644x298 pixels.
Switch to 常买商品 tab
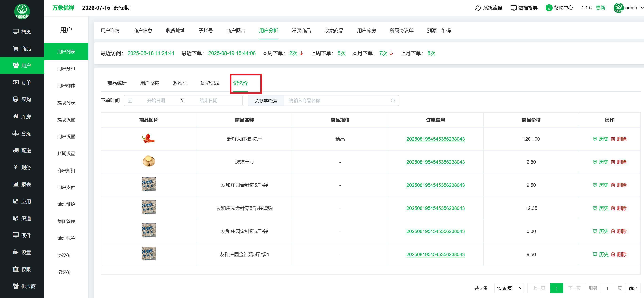(x=301, y=30)
